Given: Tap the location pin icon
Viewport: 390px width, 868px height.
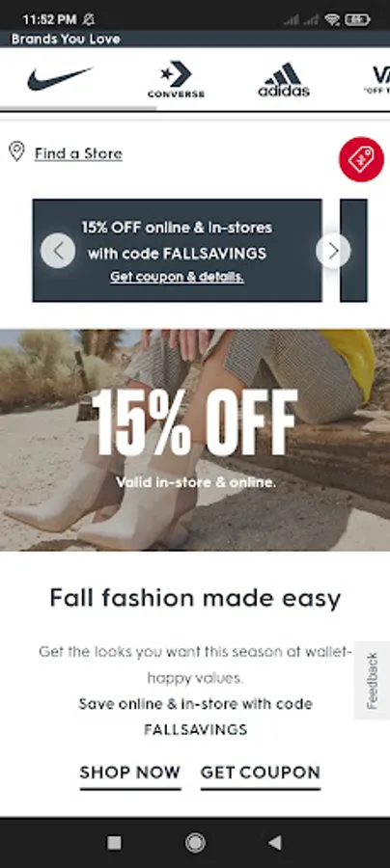Looking at the screenshot, I should click(x=16, y=151).
